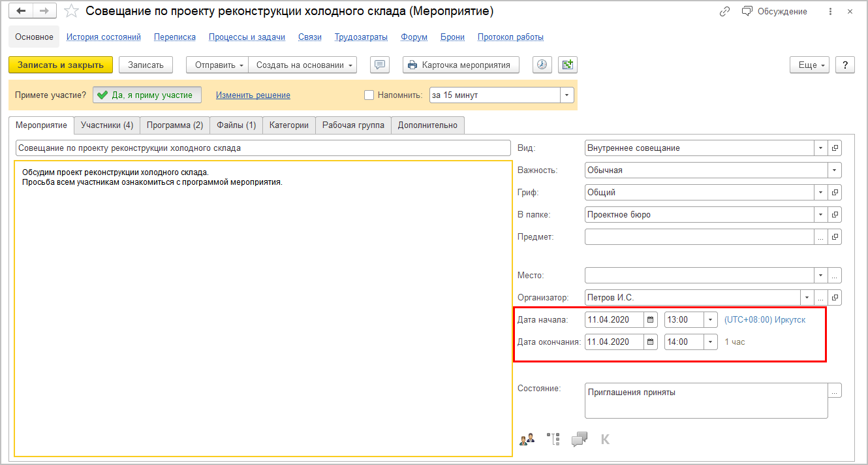Viewport: 868px width, 465px height.
Task: Open help with the question mark button
Action: pyautogui.click(x=845, y=65)
